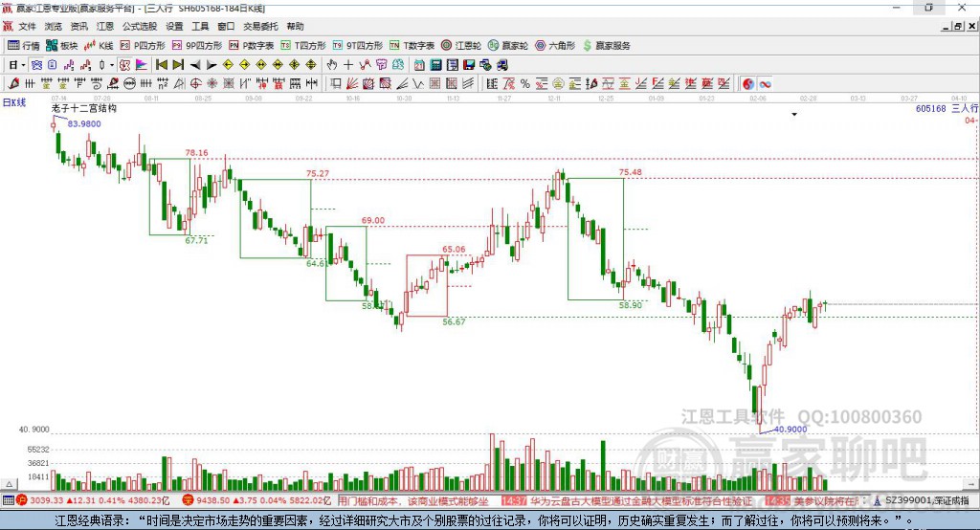Viewport: 980px width, 530px height.
Task: Open the 设置 menu
Action: [174, 26]
